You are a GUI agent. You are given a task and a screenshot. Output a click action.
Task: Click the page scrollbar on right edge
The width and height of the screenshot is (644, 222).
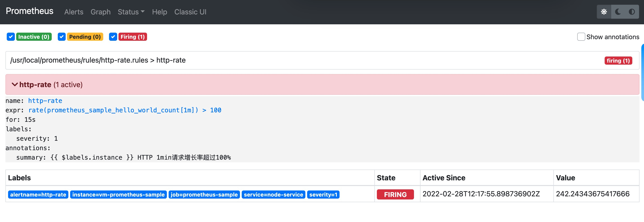(x=642, y=72)
